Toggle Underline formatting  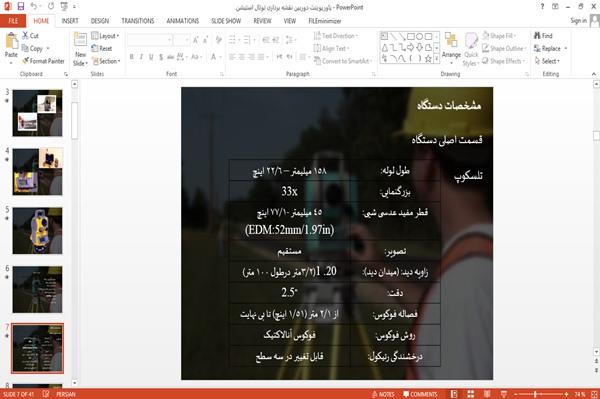coord(151,57)
